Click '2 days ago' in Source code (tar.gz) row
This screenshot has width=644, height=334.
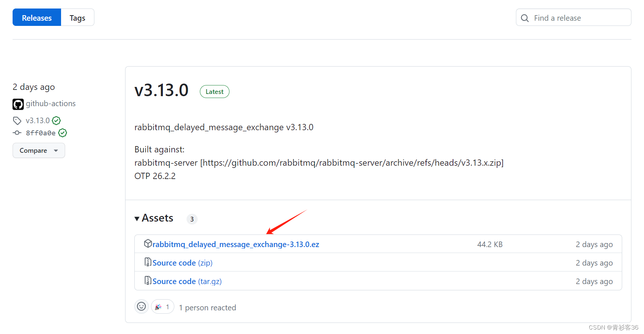(x=594, y=281)
